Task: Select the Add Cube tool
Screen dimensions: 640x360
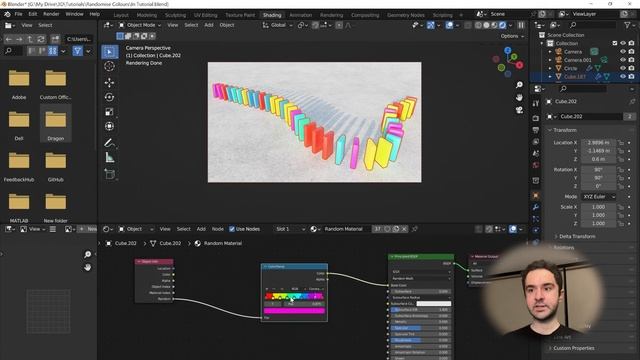Action: 109,174
